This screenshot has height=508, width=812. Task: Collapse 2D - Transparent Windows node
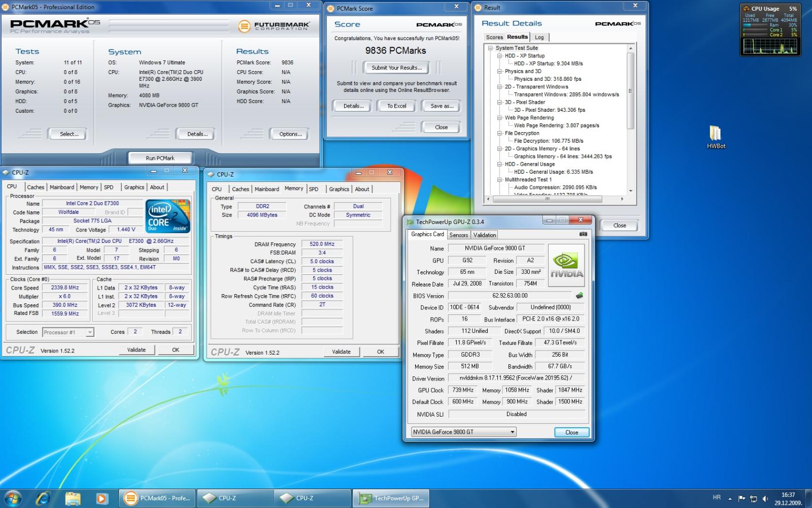(500, 87)
